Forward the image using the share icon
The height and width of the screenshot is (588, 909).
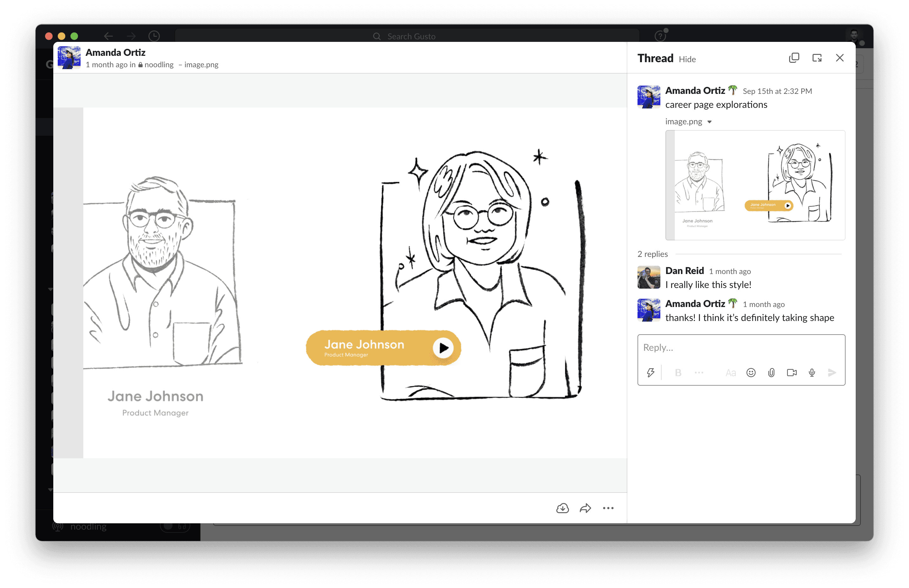tap(585, 508)
